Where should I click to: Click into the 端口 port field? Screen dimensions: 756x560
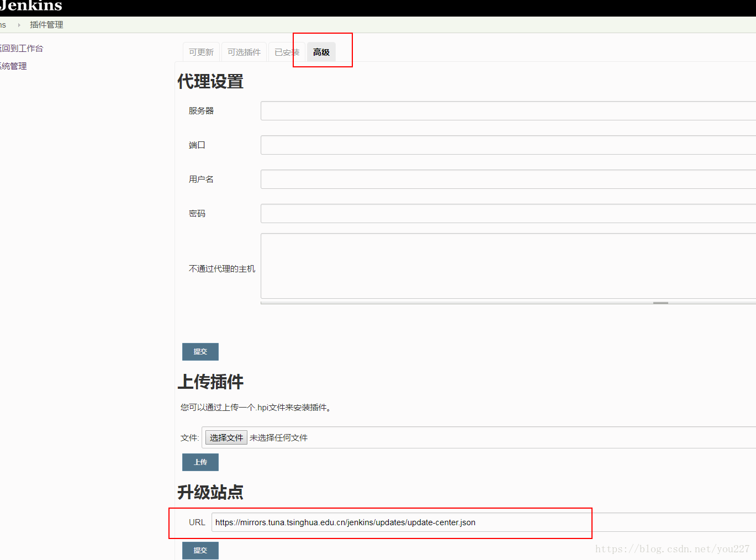[508, 145]
